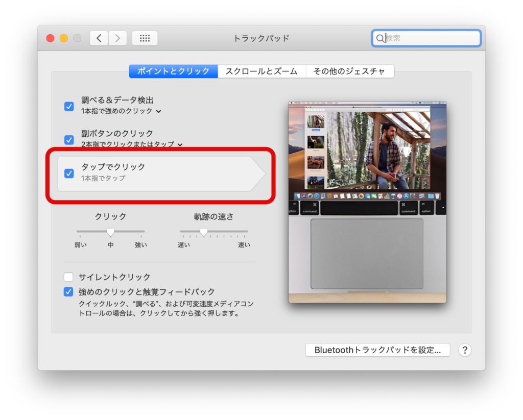Viewport: 523px width, 420px height.
Task: Click the trackpad gesture preview video
Action: 367,202
